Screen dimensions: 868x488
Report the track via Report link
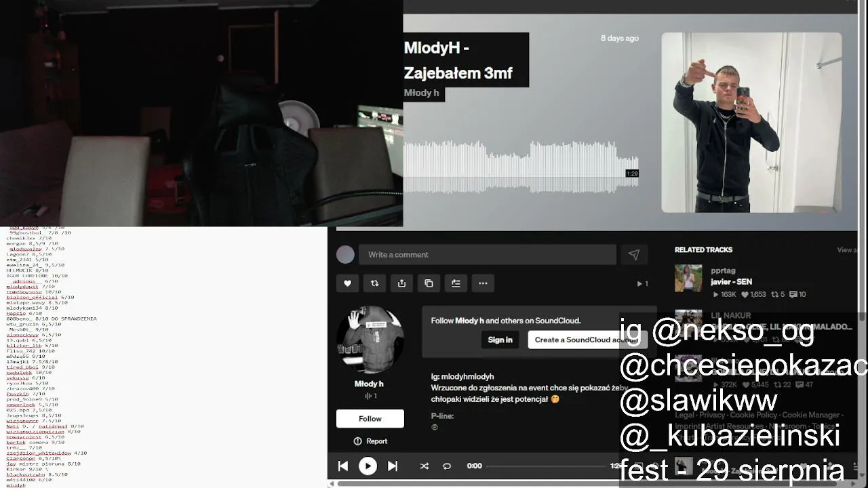pyautogui.click(x=370, y=441)
